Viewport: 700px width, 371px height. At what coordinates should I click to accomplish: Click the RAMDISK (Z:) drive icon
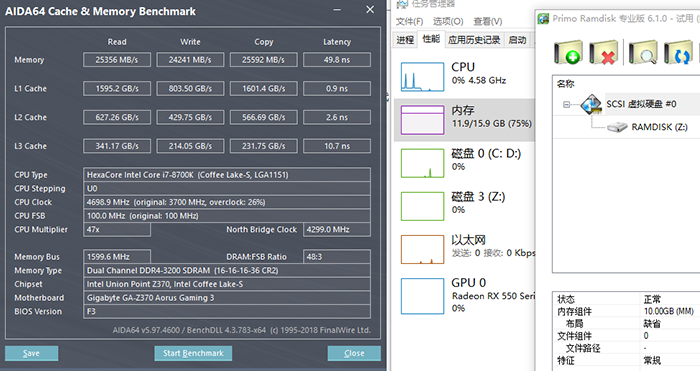pos(617,128)
